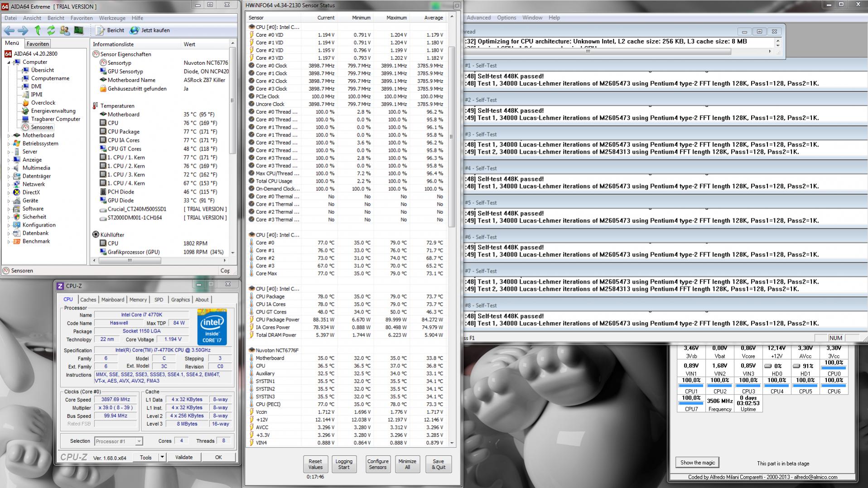
Task: Select IPMI in the AIDA64 tree
Action: coord(37,95)
